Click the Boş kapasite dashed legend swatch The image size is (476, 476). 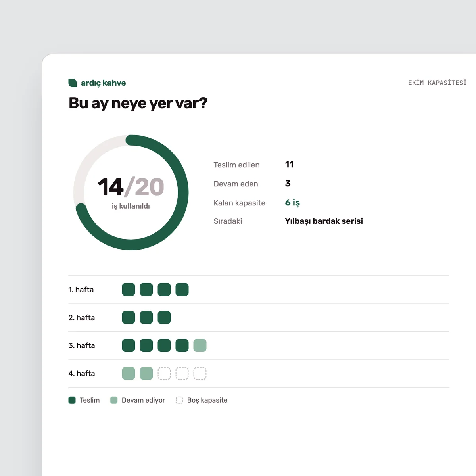pos(179,400)
